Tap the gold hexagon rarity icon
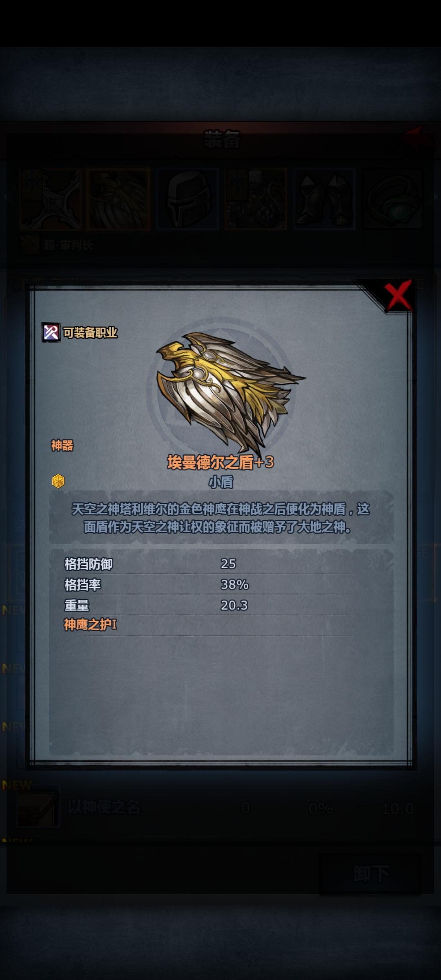 click(58, 481)
